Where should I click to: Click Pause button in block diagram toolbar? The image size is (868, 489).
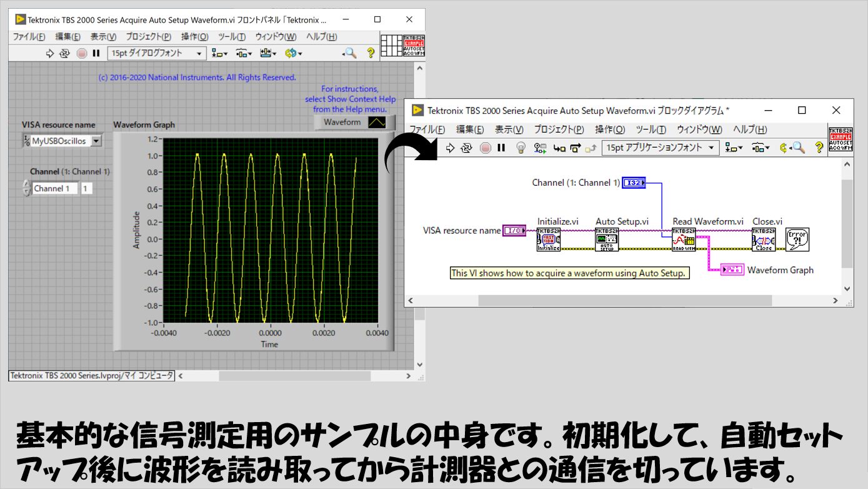501,148
